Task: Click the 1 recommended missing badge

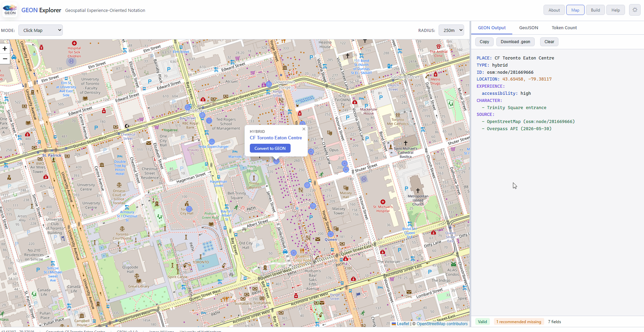Action: [x=518, y=322]
